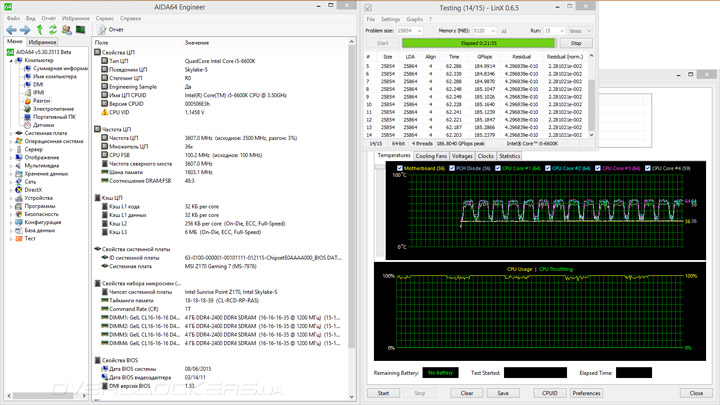Viewport: 720px width, 405px height.
Task: Switch to the Избранное favorites tab
Action: click(41, 42)
